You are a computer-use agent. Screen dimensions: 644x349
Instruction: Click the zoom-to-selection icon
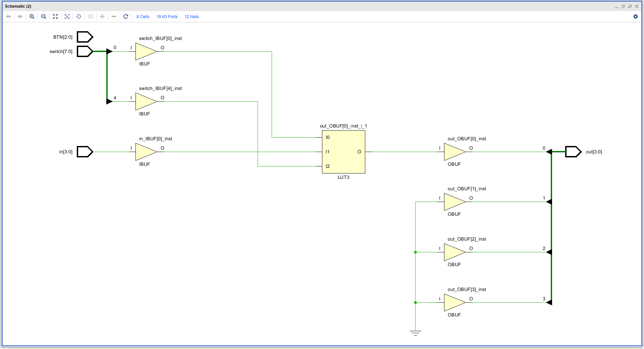(67, 16)
